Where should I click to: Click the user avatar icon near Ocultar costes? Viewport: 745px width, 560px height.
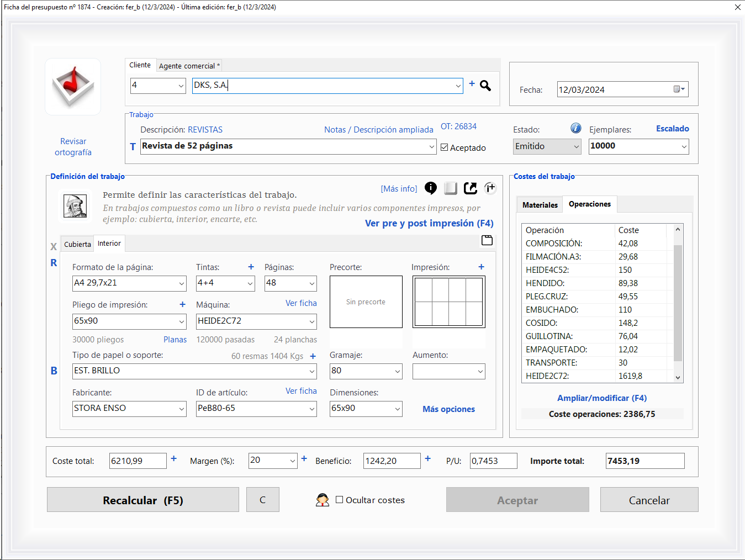(323, 500)
